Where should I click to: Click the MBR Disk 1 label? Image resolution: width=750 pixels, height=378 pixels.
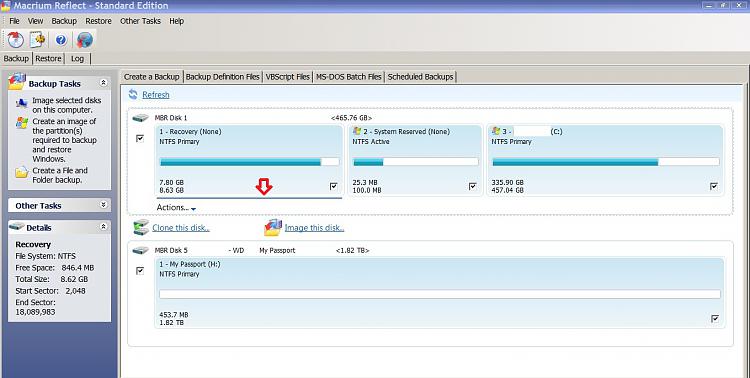[x=171, y=118]
